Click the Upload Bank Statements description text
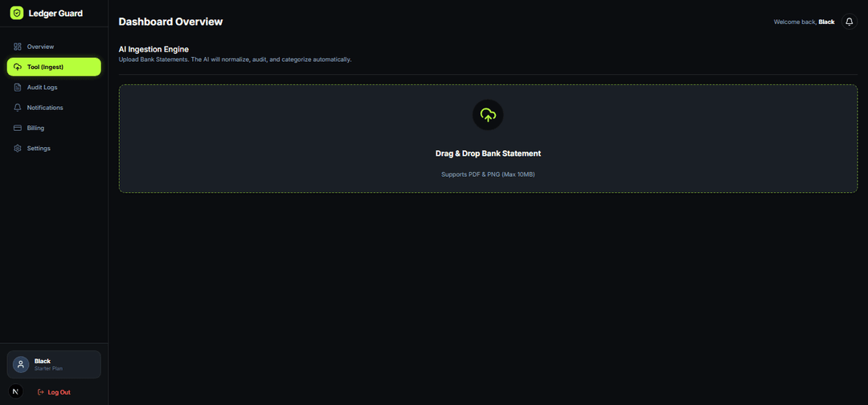This screenshot has width=868, height=405. point(235,59)
